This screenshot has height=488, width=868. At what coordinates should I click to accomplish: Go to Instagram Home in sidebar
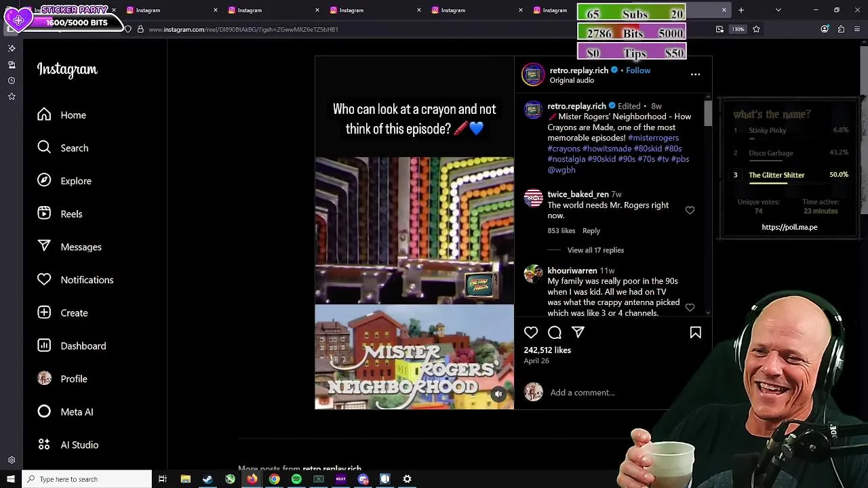62,115
